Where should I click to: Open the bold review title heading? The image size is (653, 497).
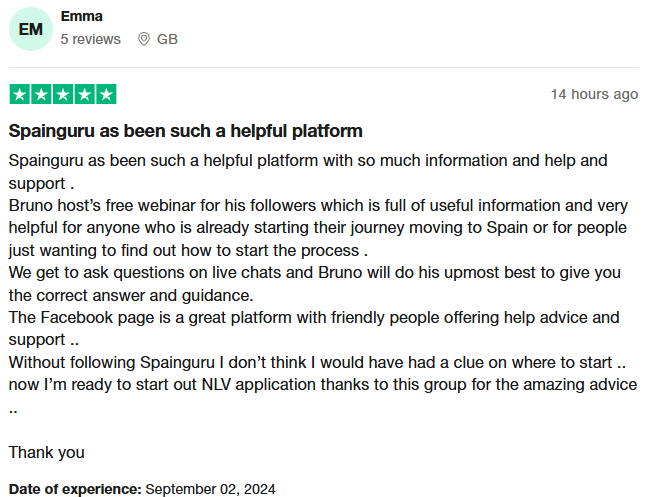[x=185, y=131]
